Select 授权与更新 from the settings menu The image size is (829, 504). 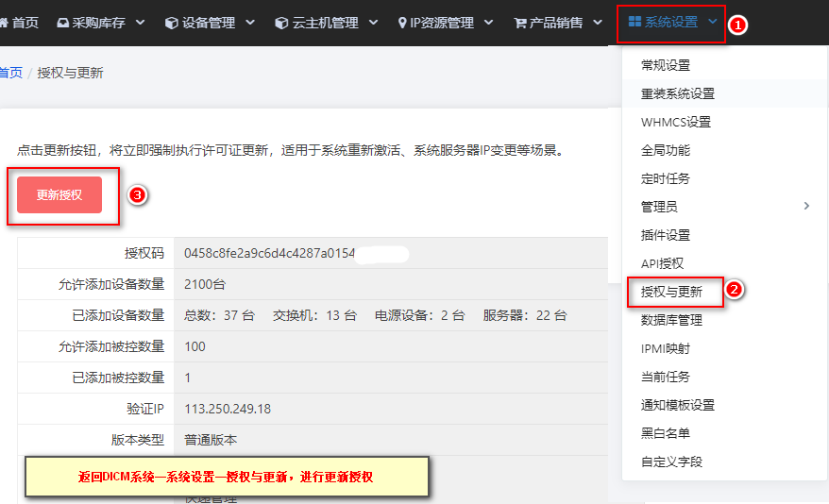(x=671, y=292)
